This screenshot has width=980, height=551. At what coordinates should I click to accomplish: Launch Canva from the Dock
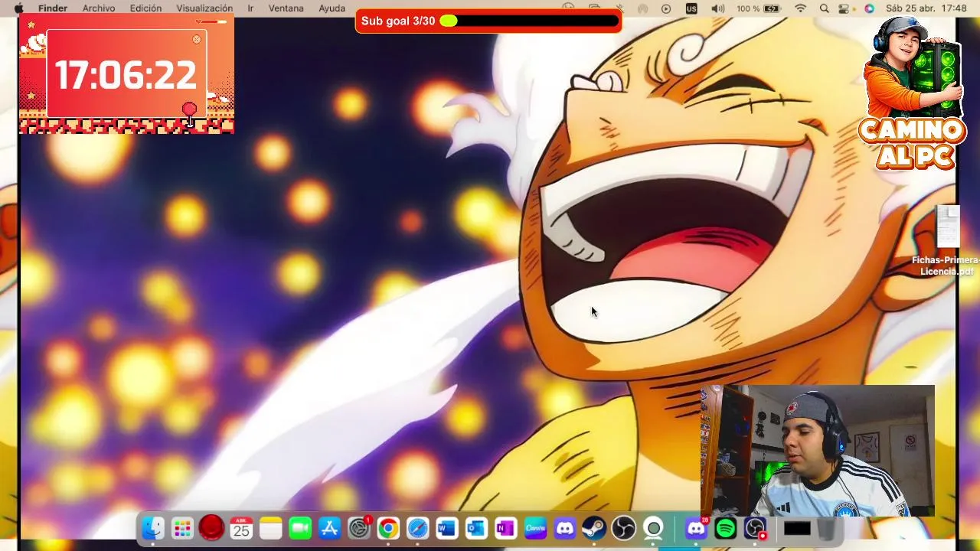(x=535, y=528)
